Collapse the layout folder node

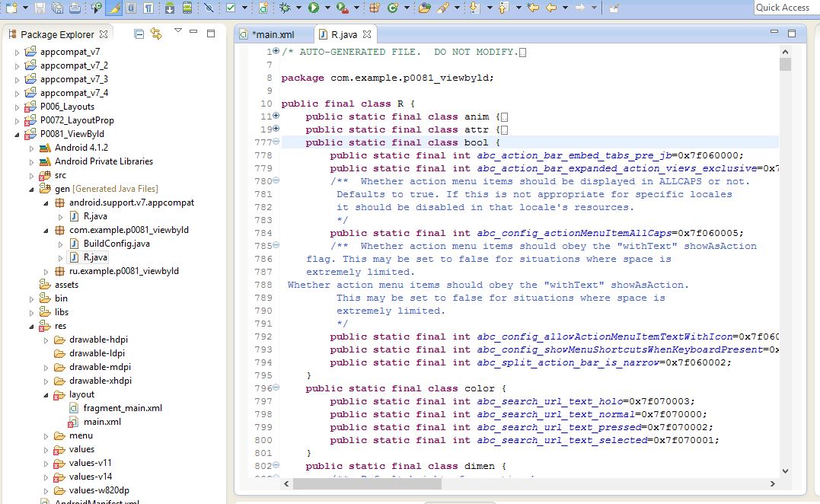coord(46,394)
